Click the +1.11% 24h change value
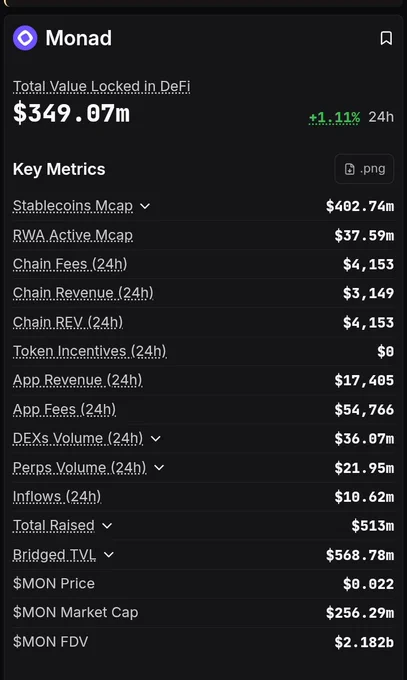The image size is (407, 680). point(335,117)
